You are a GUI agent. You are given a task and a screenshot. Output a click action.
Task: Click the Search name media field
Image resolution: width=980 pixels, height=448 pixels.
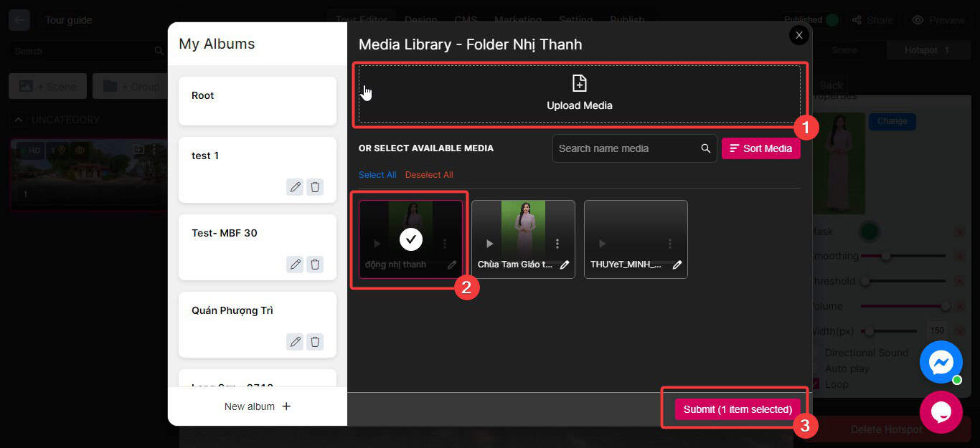pos(624,148)
